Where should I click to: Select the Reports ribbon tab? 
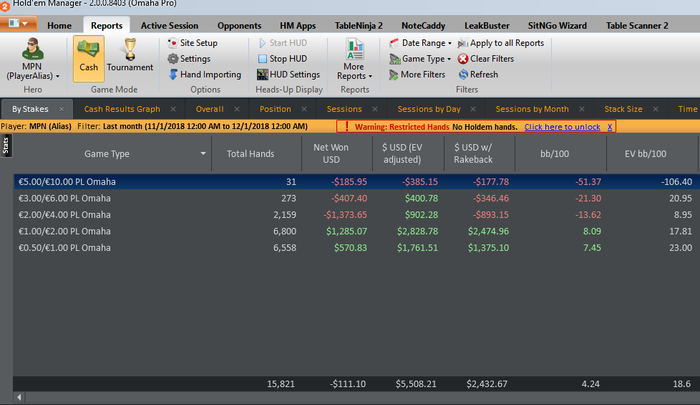pos(106,25)
